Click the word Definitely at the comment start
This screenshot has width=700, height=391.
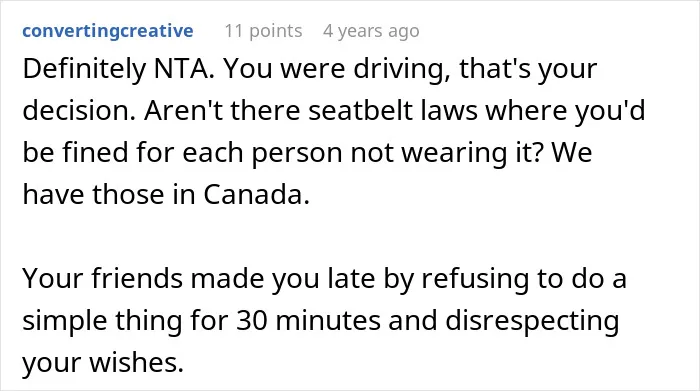click(x=84, y=69)
